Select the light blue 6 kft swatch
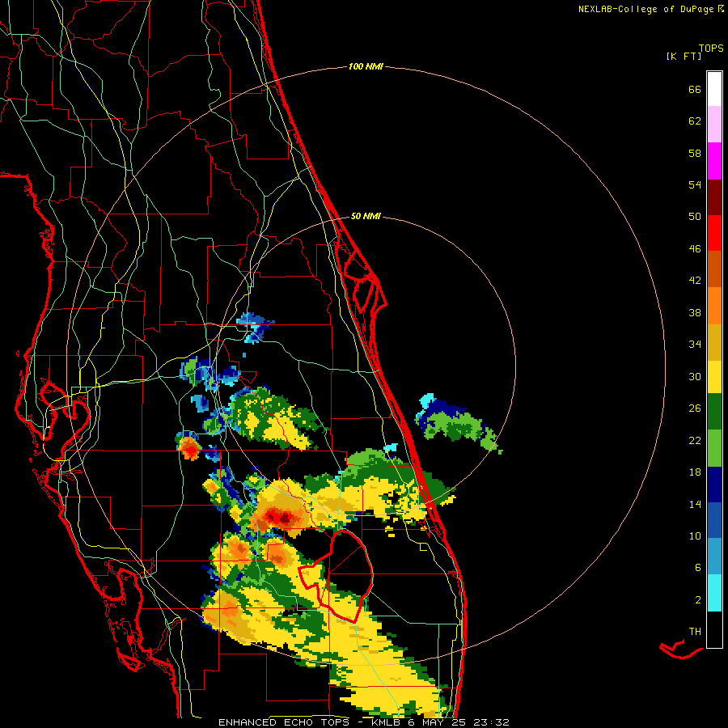 (714, 557)
